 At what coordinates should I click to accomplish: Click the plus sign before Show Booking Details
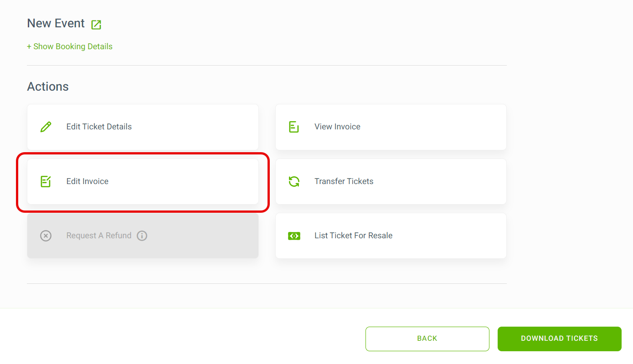pos(29,46)
